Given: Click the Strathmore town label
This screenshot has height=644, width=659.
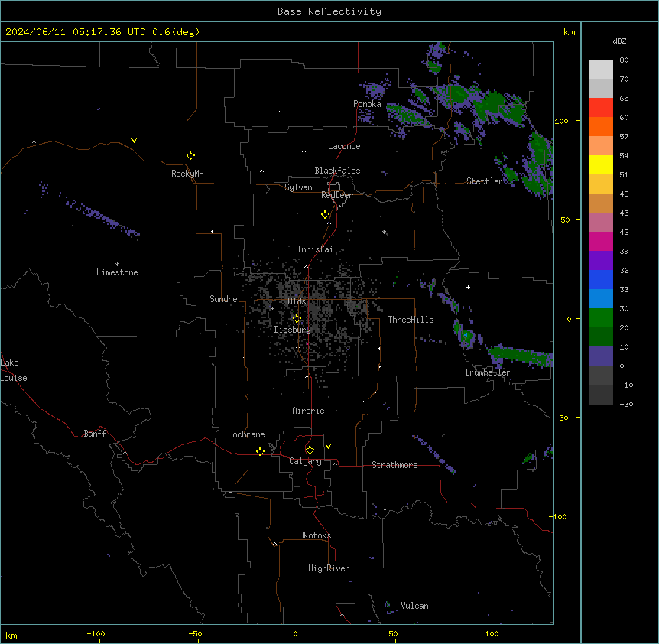Looking at the screenshot, I should (394, 465).
